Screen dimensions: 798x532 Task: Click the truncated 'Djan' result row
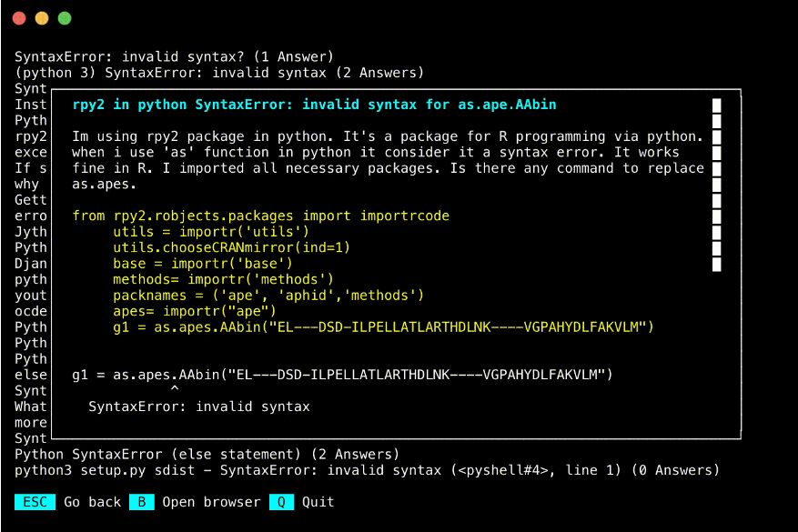pos(31,264)
